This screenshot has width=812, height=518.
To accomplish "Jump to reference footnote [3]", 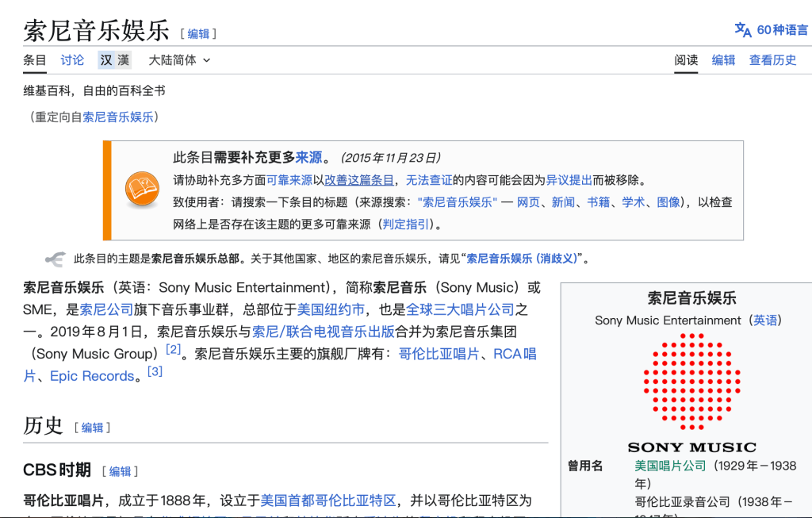I will (x=155, y=372).
